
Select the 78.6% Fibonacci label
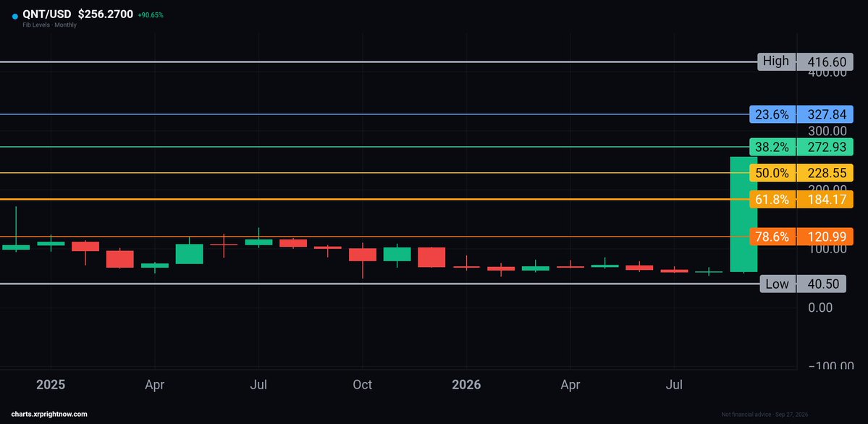pyautogui.click(x=772, y=237)
